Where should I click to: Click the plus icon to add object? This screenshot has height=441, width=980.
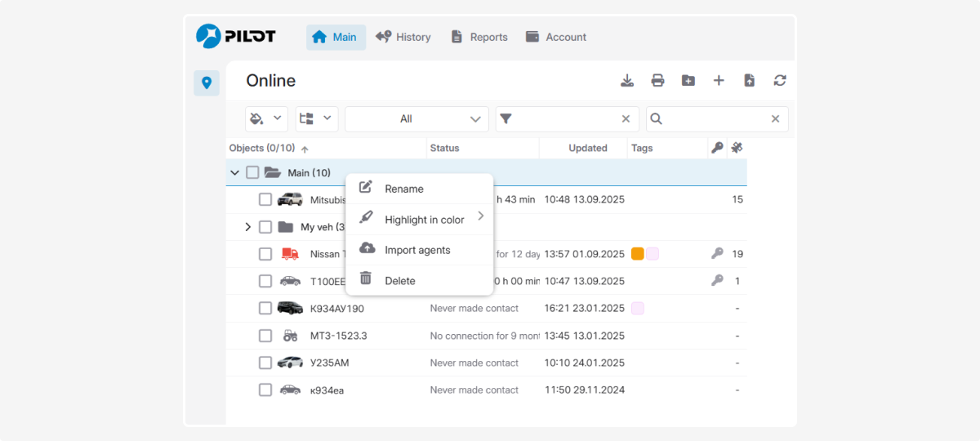click(719, 80)
